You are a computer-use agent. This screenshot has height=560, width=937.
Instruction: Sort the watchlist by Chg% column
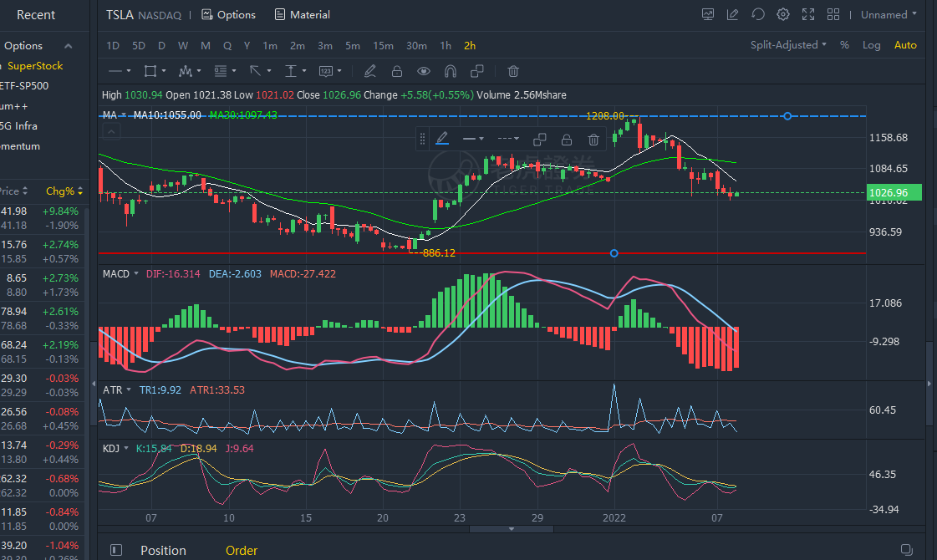pos(64,191)
